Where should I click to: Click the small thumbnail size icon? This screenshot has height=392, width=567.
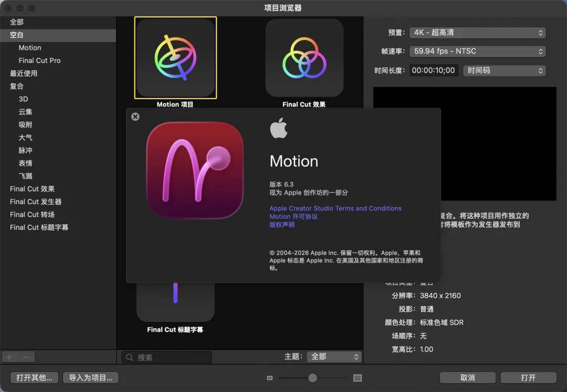270,378
